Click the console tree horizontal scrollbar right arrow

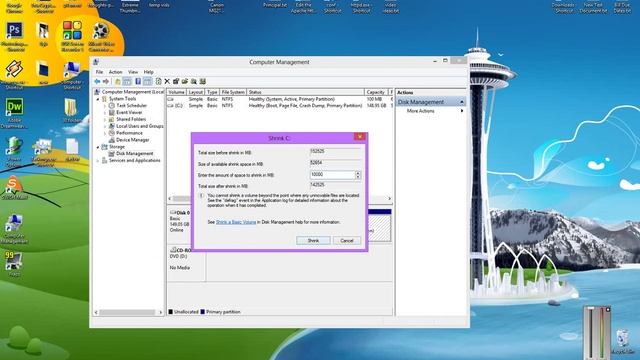[160, 313]
